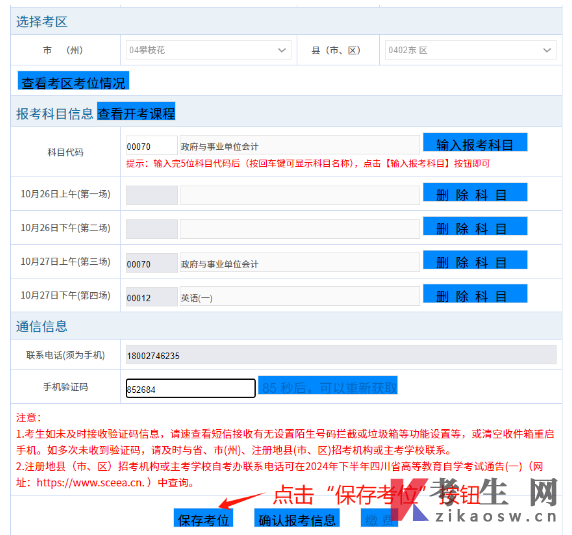The height and width of the screenshot is (535, 572).
Task: Click empty subject name field for second session
Action: (x=299, y=229)
